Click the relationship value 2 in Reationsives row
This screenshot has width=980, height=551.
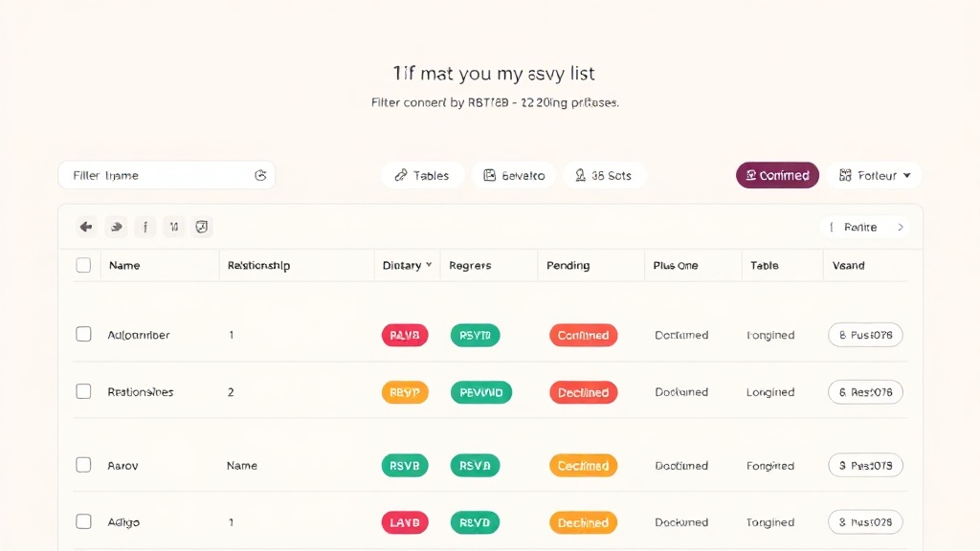(x=231, y=392)
